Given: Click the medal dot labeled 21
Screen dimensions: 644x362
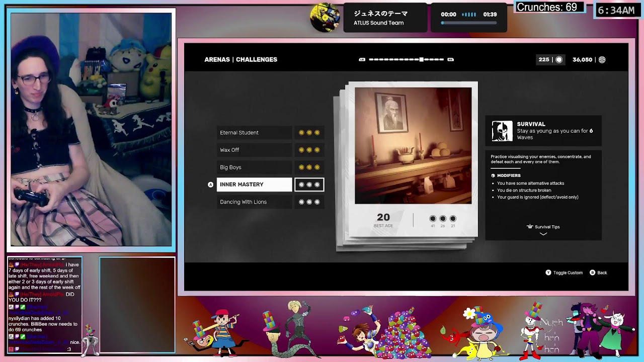Looking at the screenshot, I should pos(453,219).
